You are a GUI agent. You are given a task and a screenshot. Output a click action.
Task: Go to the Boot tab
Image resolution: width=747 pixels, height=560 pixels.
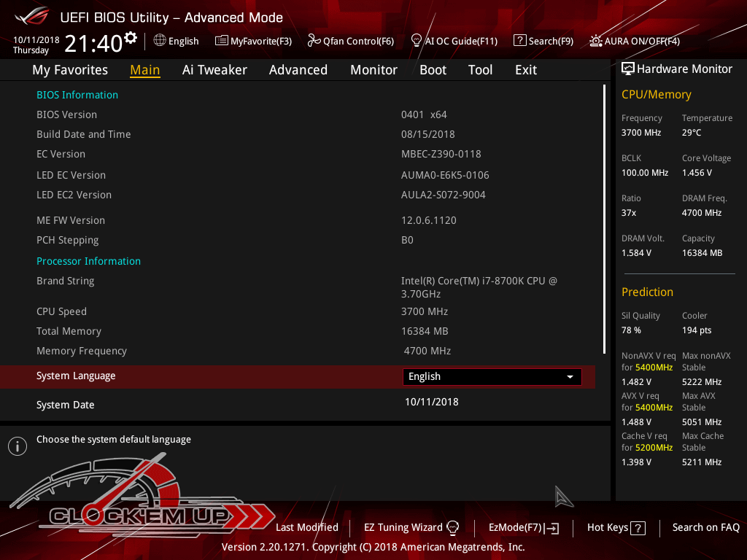click(x=433, y=70)
